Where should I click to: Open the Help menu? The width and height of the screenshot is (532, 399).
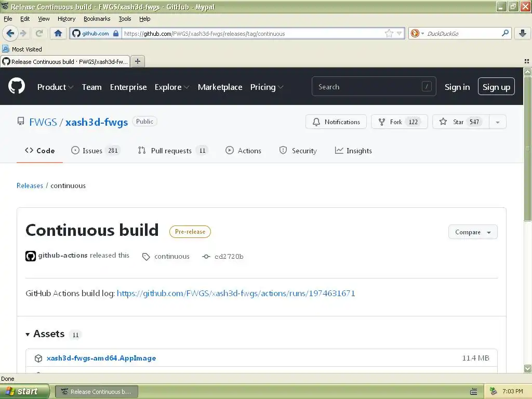144,19
